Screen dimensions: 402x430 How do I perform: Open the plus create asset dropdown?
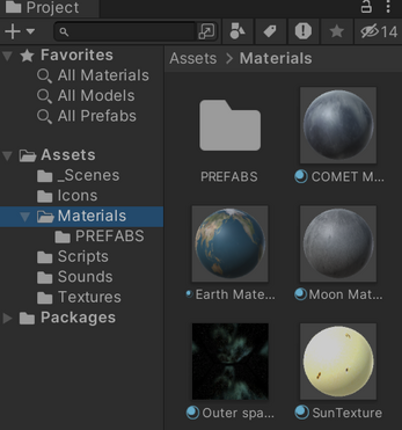pos(20,32)
